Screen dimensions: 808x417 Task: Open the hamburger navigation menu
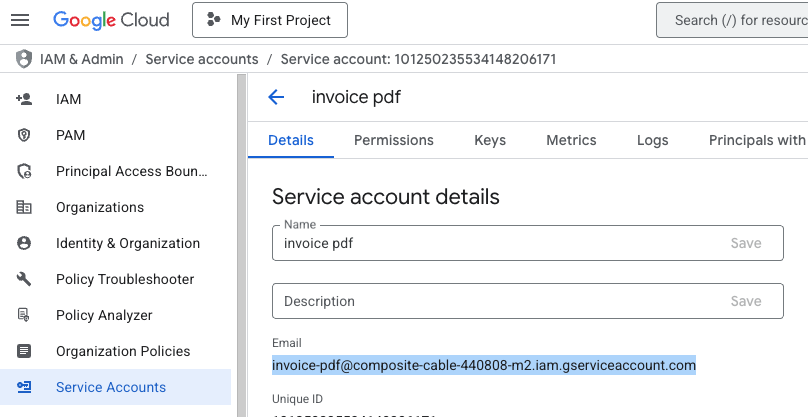(20, 20)
